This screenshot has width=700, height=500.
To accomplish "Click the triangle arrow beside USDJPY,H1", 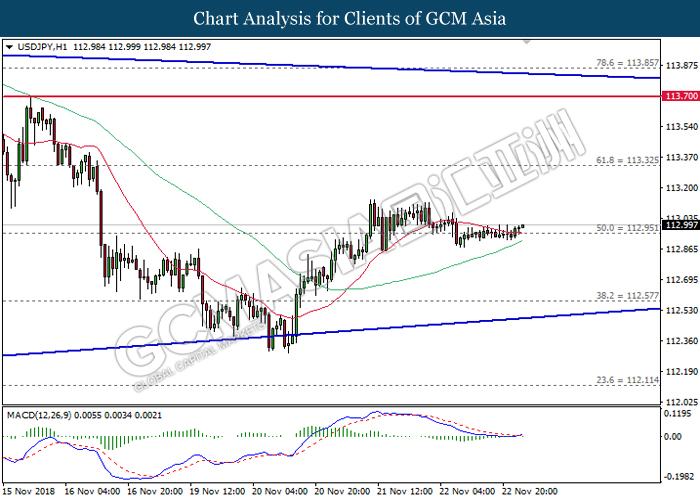I will (x=8, y=46).
